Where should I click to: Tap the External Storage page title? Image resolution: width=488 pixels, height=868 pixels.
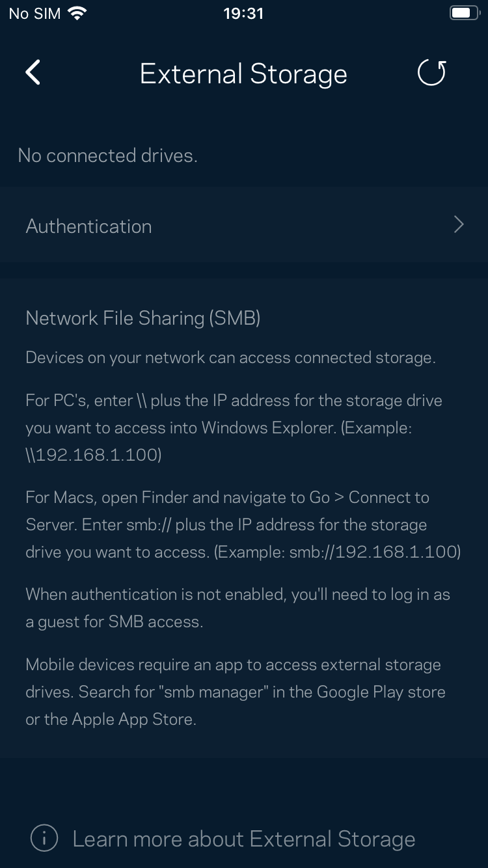243,74
